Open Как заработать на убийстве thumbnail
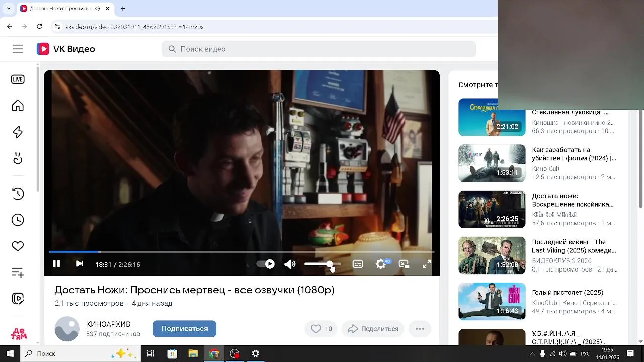644x362 pixels. tap(492, 163)
